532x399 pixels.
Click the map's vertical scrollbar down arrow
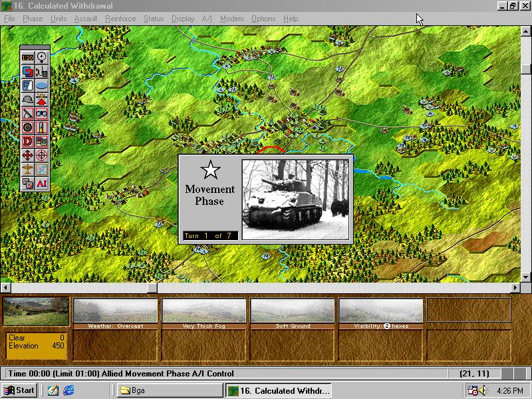(x=526, y=277)
